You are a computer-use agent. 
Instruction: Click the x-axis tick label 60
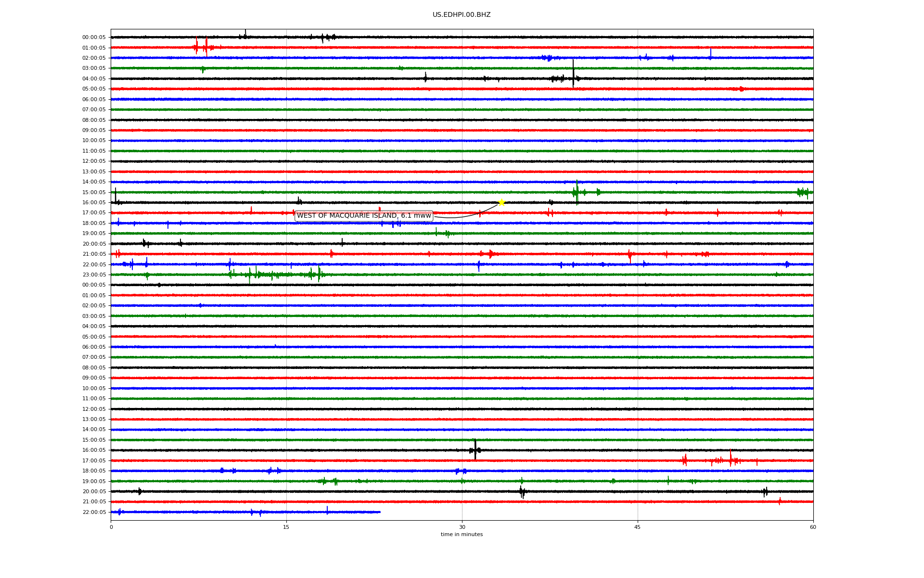pos(813,527)
